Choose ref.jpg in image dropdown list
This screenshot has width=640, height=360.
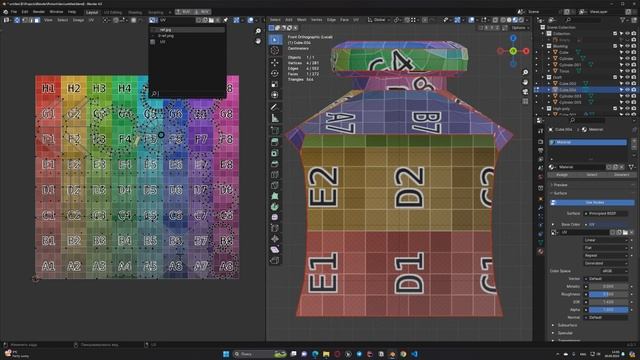click(x=188, y=30)
